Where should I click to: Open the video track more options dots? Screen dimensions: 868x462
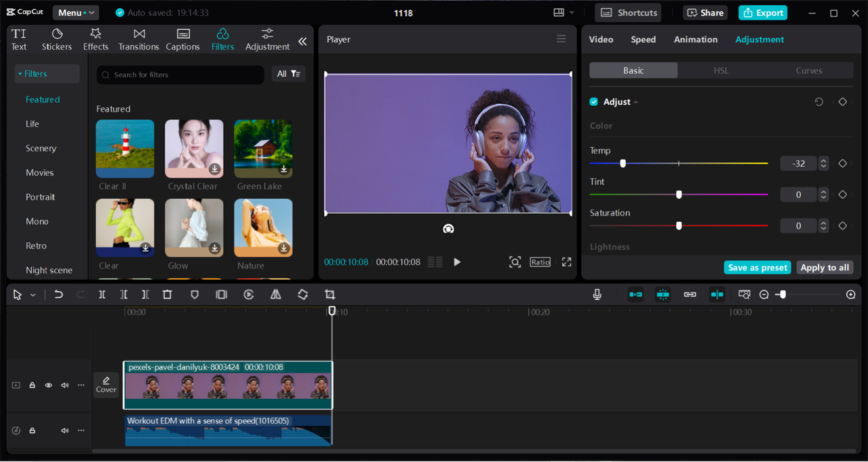81,385
